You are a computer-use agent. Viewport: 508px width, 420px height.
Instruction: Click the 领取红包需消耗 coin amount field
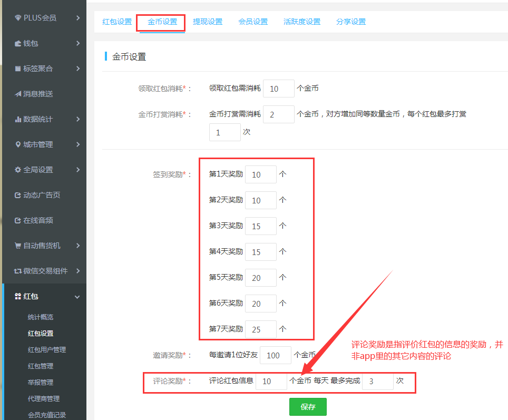coord(278,89)
